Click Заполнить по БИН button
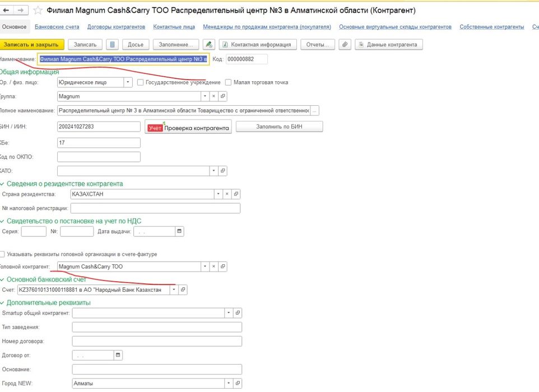Image resolution: width=539 pixels, height=392 pixels. click(x=279, y=127)
